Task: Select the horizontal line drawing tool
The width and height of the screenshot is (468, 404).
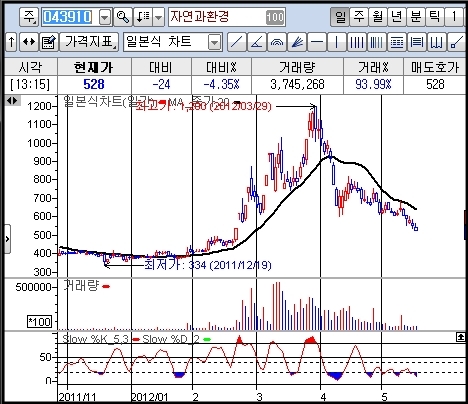Action: pyautogui.click(x=317, y=42)
